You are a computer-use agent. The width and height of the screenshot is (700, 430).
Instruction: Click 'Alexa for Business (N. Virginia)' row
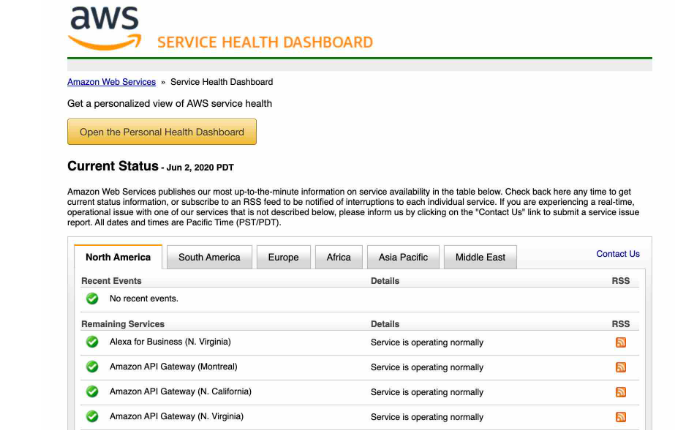[x=360, y=342]
